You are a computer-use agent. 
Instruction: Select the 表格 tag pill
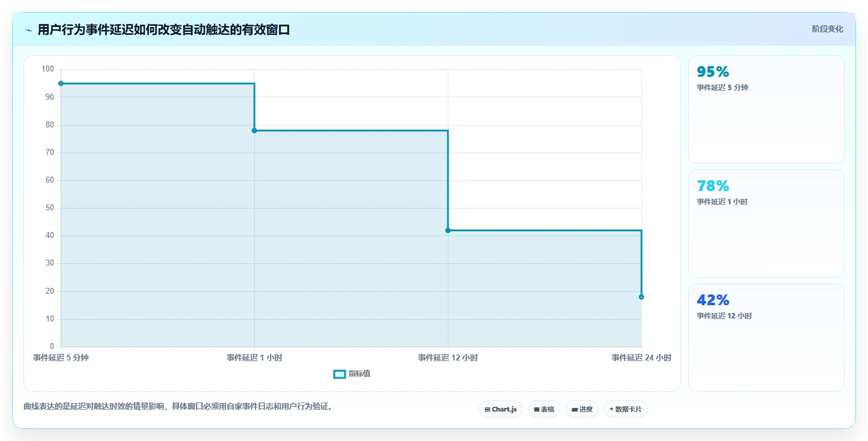[x=544, y=409]
